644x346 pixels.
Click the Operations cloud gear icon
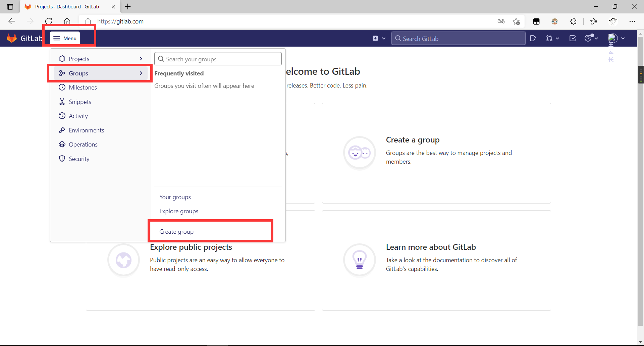click(x=62, y=145)
